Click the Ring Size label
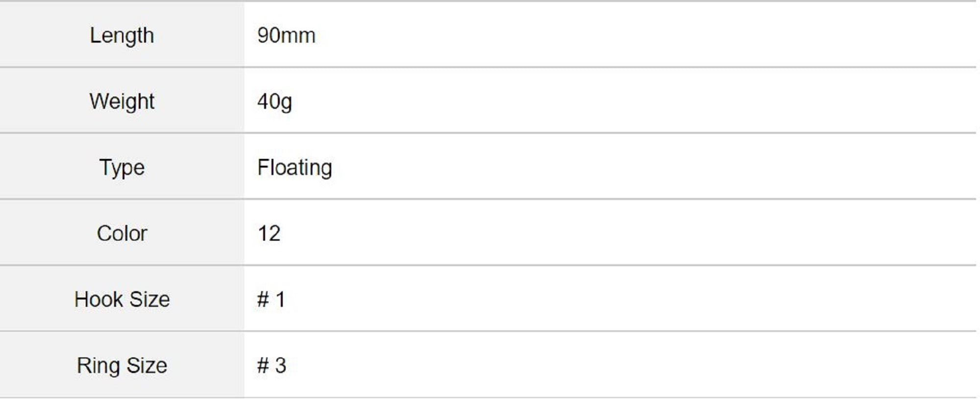Image resolution: width=980 pixels, height=399 pixels. pyautogui.click(x=122, y=366)
